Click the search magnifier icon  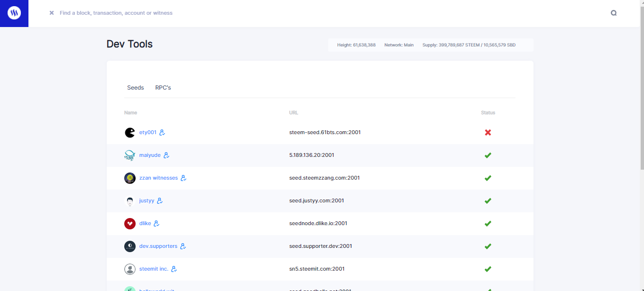[x=614, y=13]
